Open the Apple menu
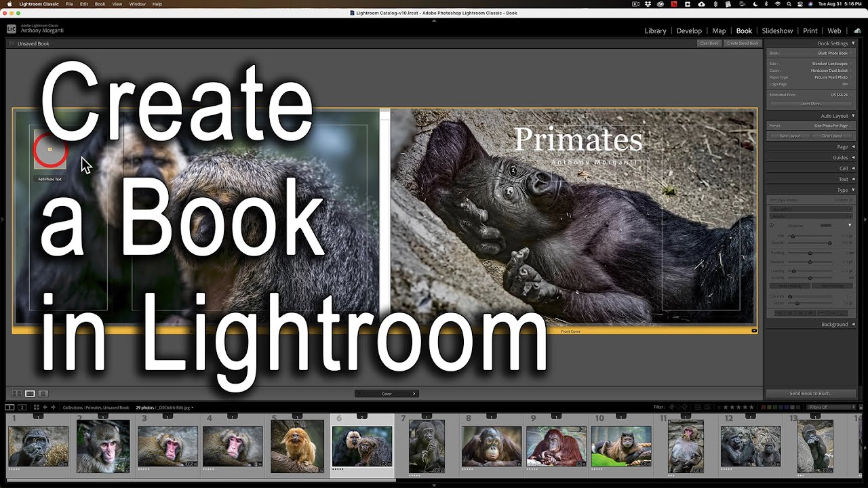Screen dimensions: 868x488 pos(9,4)
